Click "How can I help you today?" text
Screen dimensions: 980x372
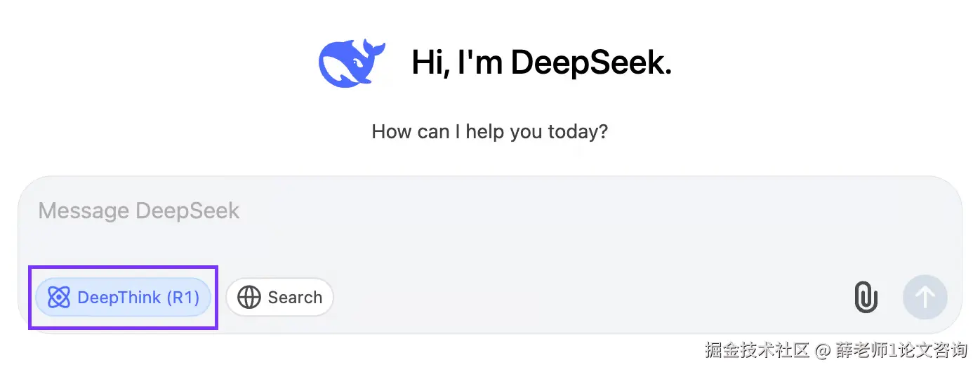[489, 131]
